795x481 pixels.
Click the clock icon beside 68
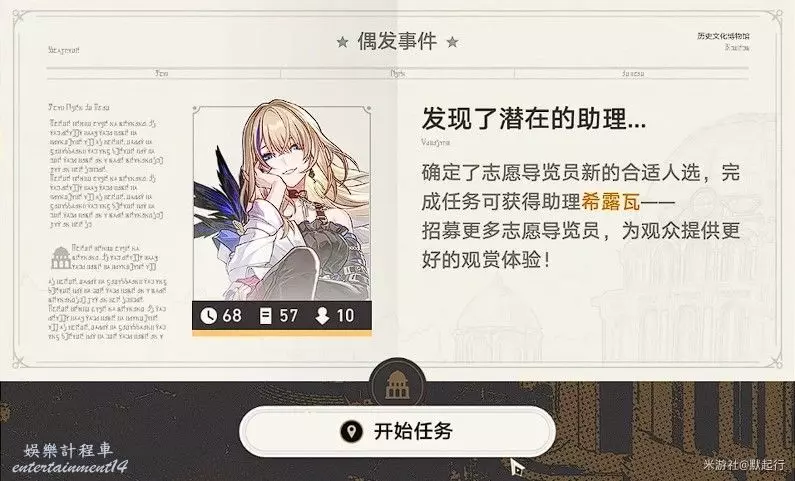click(208, 316)
